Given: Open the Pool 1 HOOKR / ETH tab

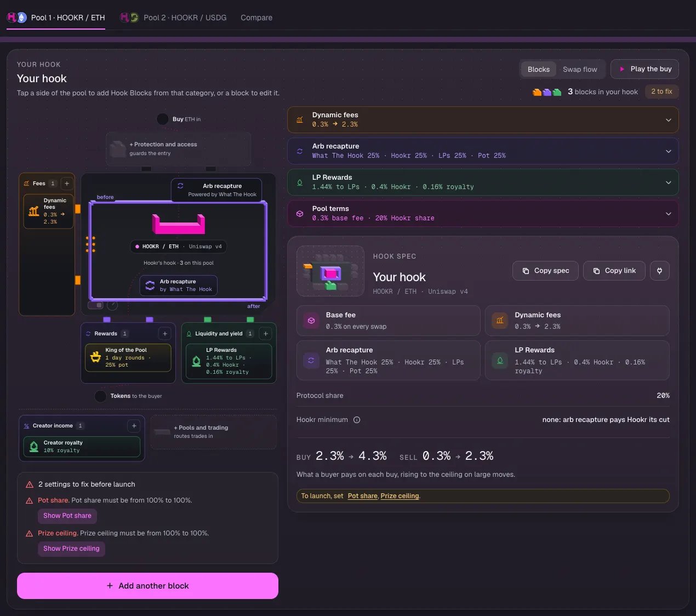Looking at the screenshot, I should (x=56, y=18).
